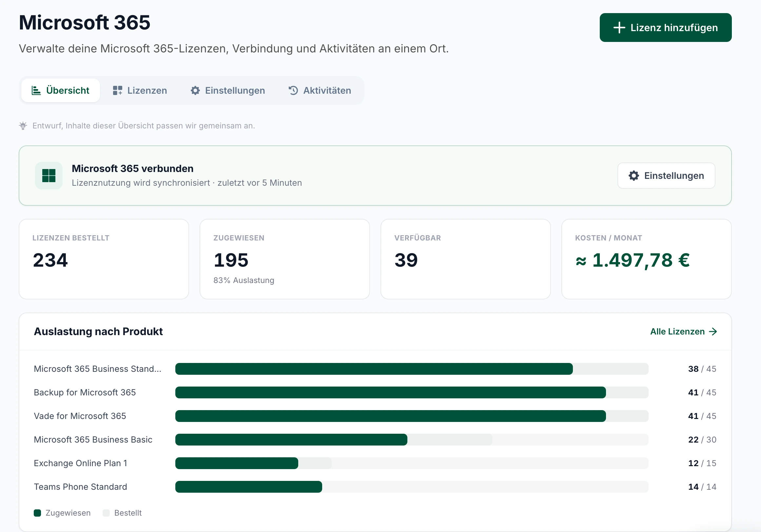Switch to the Aktivitäten tab
The image size is (761, 532).
pyautogui.click(x=320, y=90)
